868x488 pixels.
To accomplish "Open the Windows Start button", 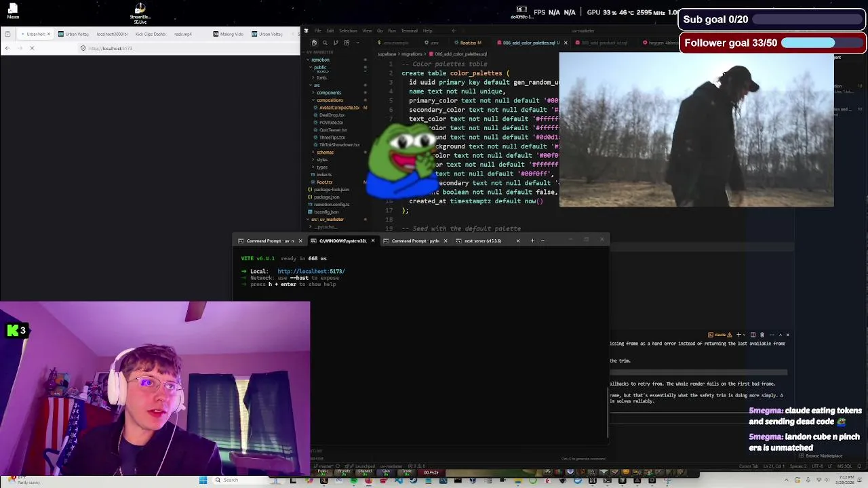I will pyautogui.click(x=203, y=480).
